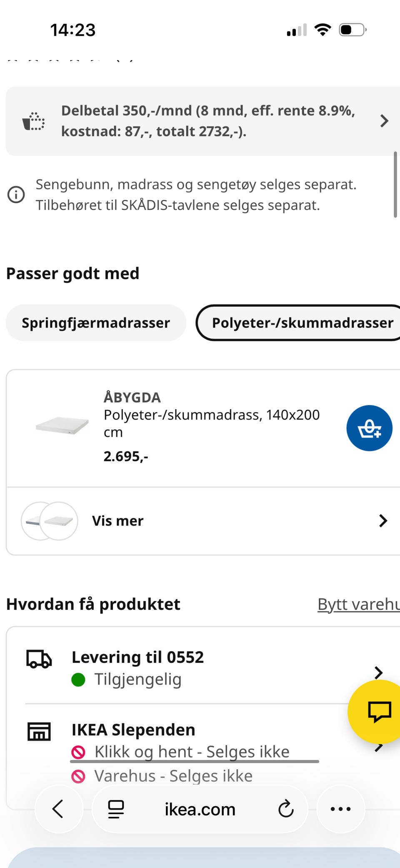This screenshot has width=400, height=868.
Task: Select the Polyeter-/skummadrasser filter chip
Action: [x=298, y=323]
